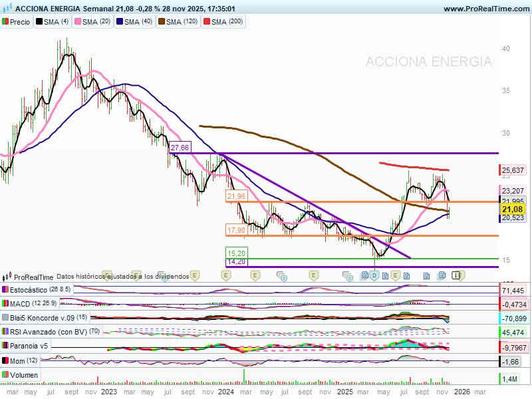
Task: Open the SMA (200) legend settings
Action: tap(226, 22)
